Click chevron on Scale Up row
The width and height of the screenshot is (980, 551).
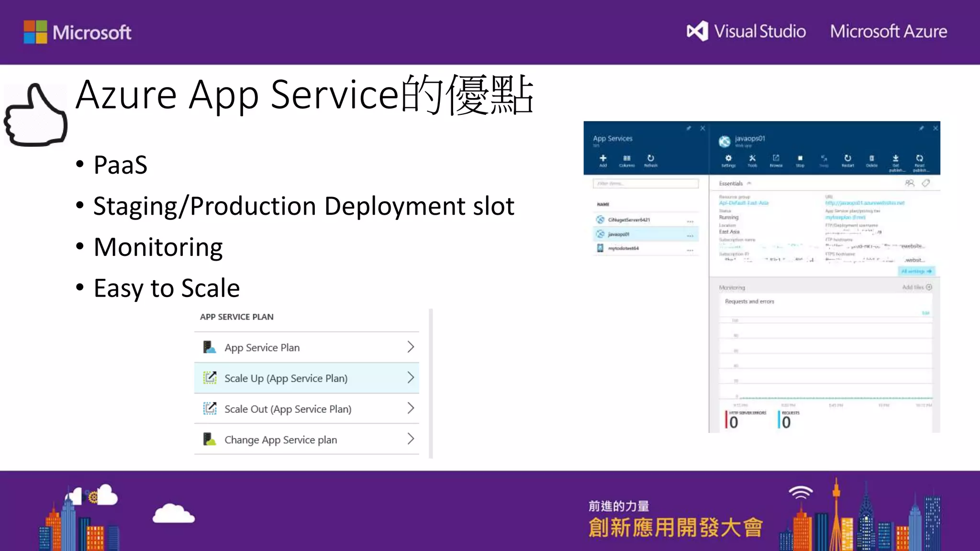click(411, 377)
